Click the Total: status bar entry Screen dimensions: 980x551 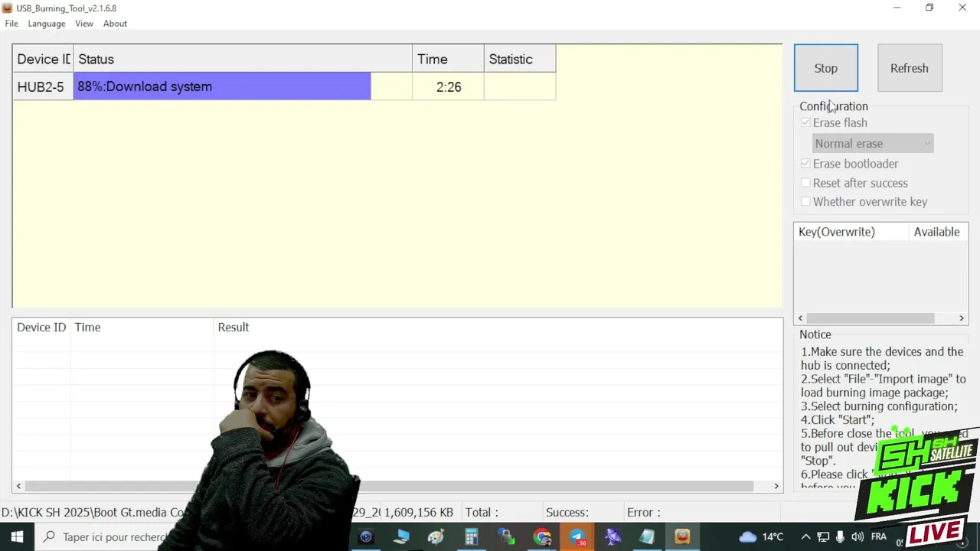[x=482, y=513]
